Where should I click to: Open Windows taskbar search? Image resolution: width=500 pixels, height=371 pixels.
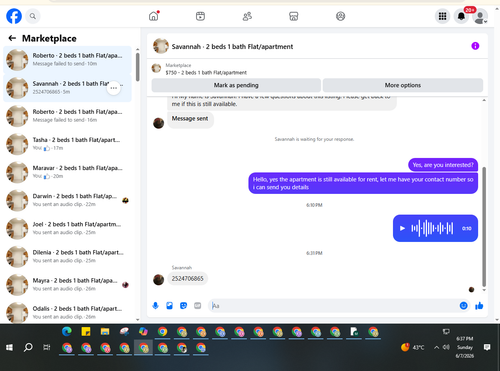click(28, 347)
